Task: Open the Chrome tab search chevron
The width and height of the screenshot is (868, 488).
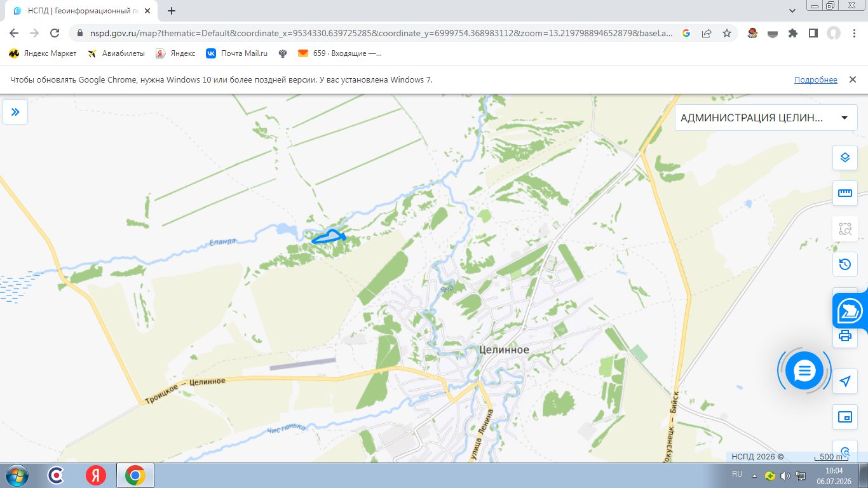Action: 792,11
